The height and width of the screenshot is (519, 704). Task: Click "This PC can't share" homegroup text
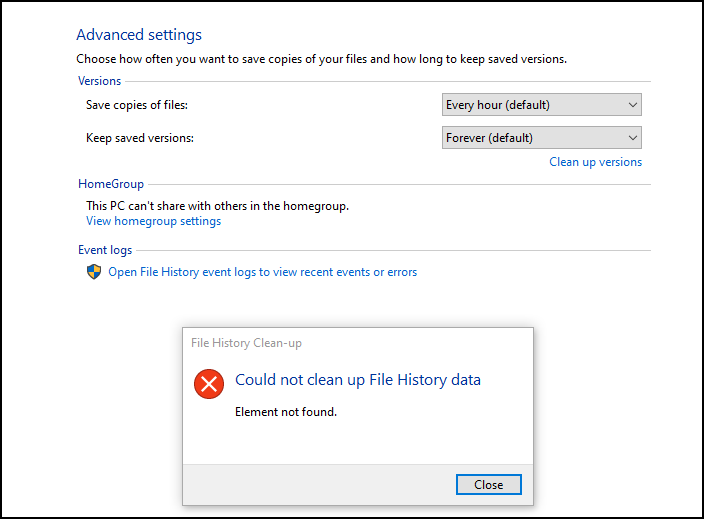coord(217,206)
